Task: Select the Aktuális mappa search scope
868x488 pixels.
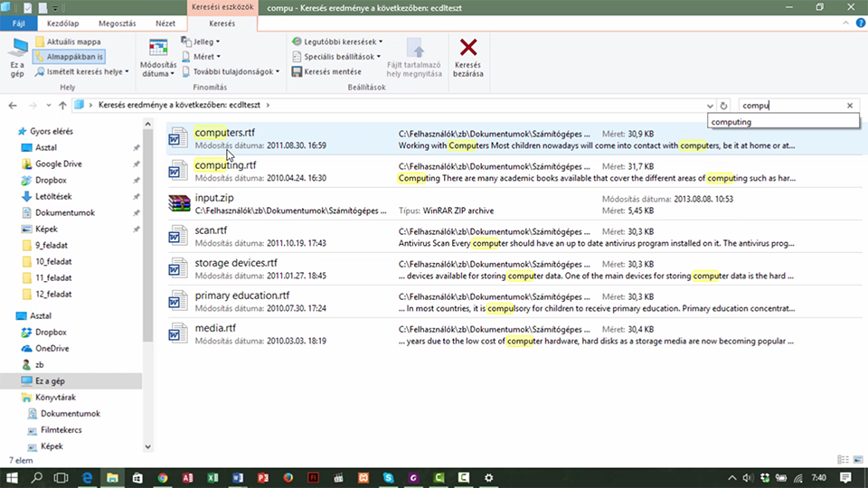Action: [68, 42]
